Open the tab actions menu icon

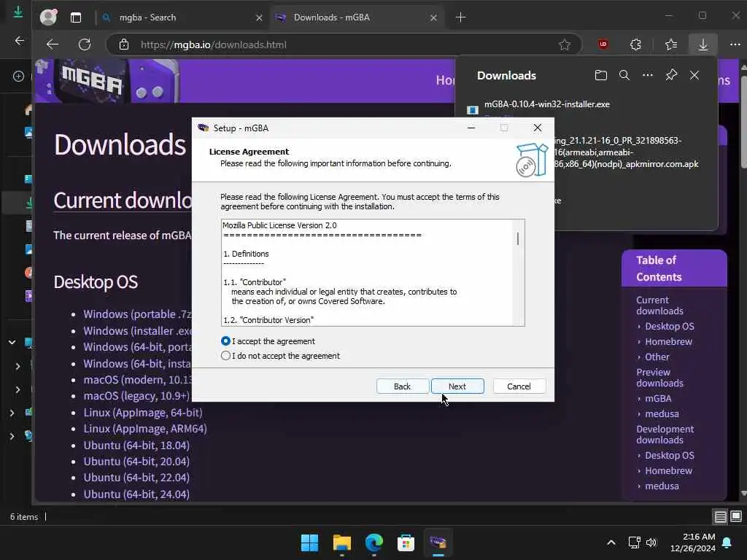(76, 17)
